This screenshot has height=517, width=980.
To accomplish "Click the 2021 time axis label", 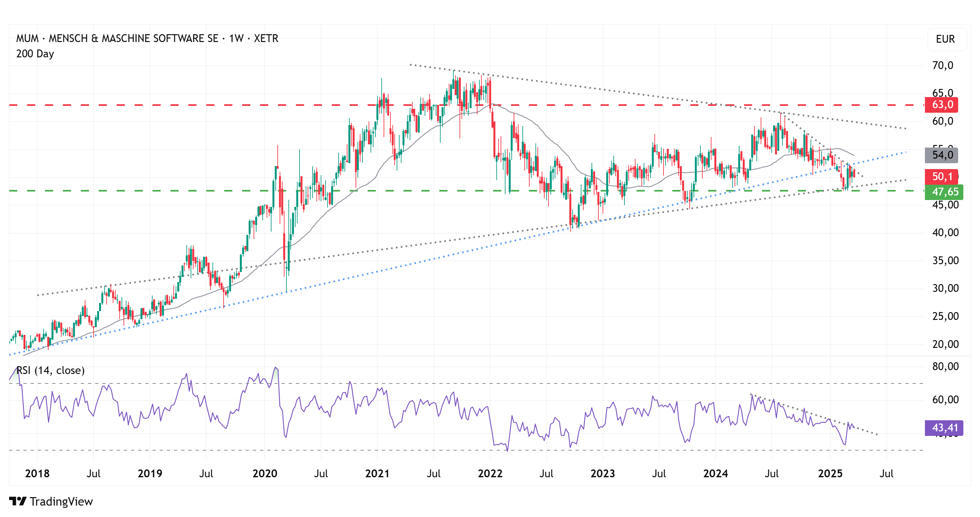I will pyautogui.click(x=377, y=474).
